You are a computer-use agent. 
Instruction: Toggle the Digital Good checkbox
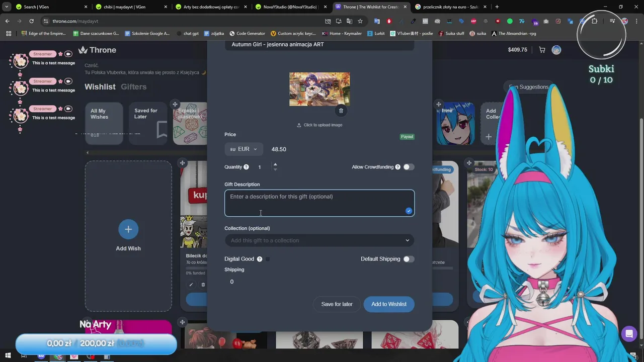tap(268, 259)
